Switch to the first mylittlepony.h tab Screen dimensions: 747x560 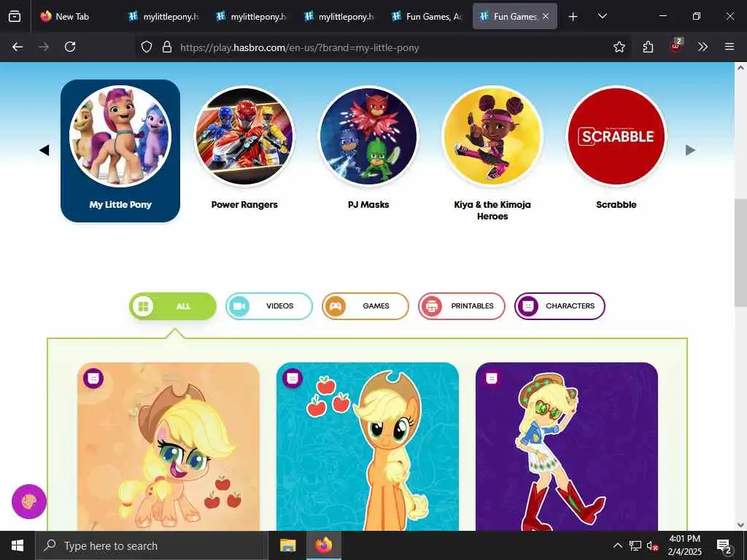pos(164,17)
